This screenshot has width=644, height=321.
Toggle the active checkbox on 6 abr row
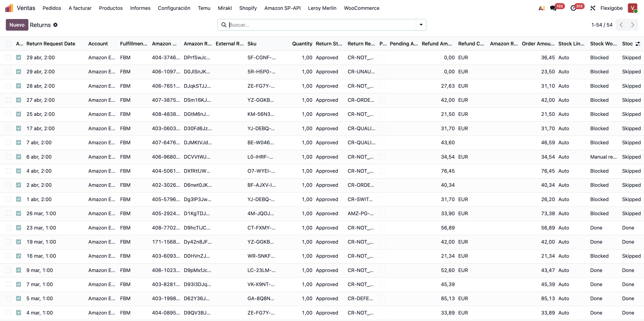[19, 157]
